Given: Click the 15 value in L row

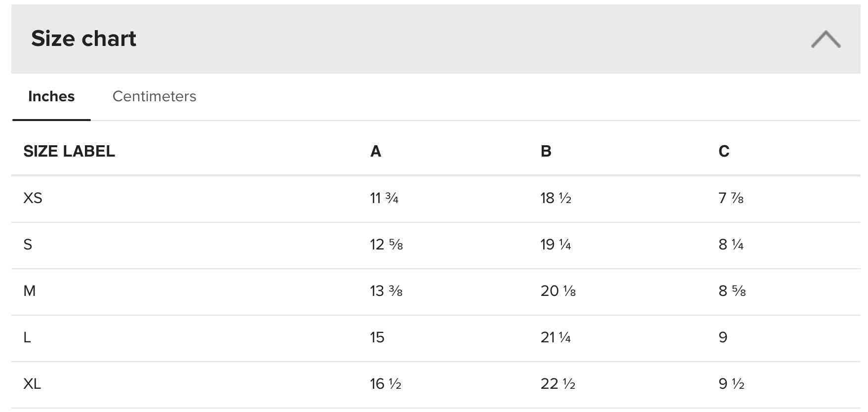Looking at the screenshot, I should click(x=377, y=337).
